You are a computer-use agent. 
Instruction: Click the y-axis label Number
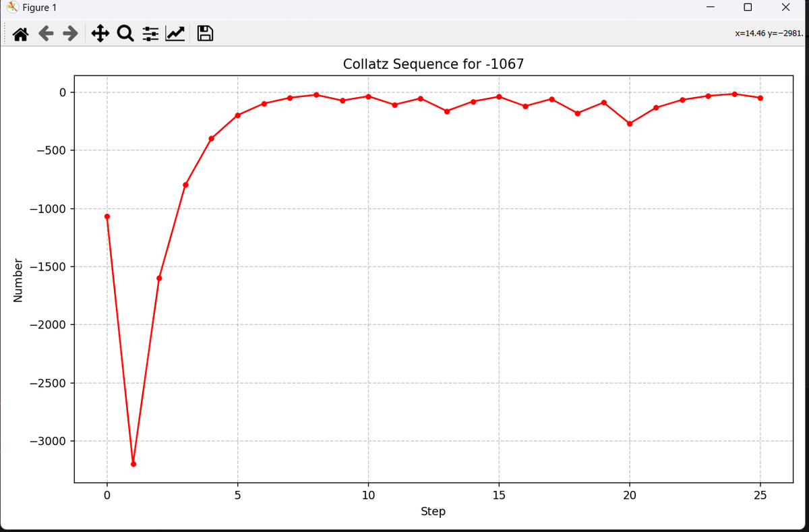[x=19, y=279]
